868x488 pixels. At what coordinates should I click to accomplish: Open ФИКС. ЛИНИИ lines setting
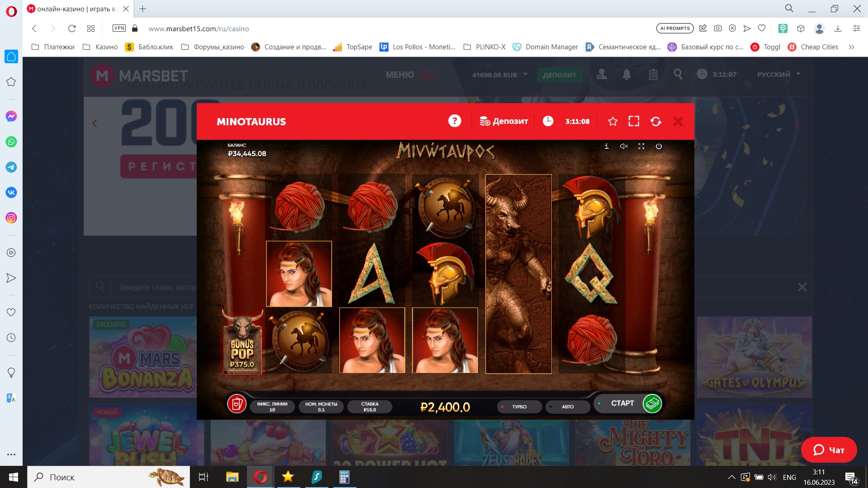[272, 407]
